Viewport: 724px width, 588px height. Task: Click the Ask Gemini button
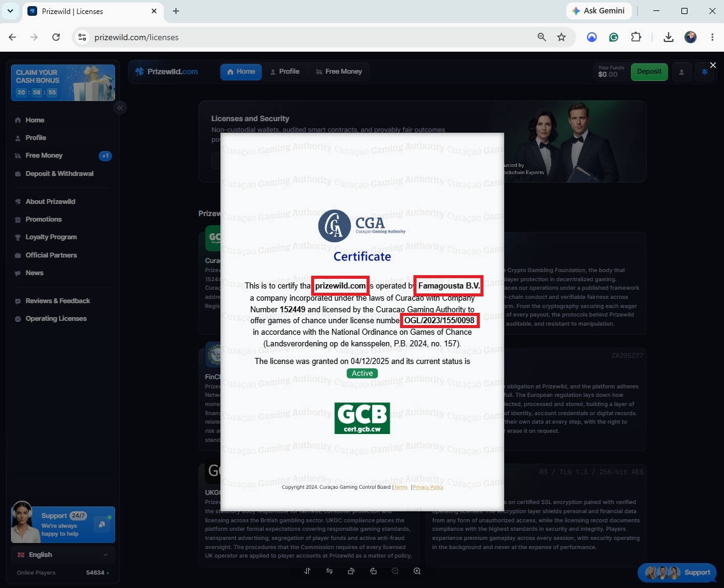click(x=599, y=10)
